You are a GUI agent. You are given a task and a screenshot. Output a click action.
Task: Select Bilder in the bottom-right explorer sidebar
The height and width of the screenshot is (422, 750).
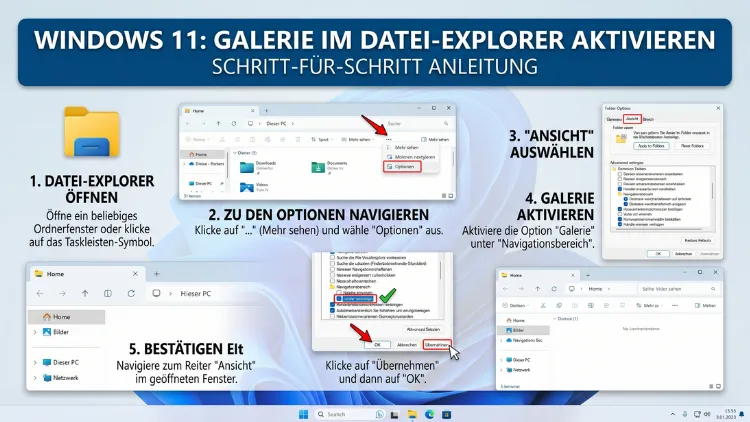(x=523, y=330)
